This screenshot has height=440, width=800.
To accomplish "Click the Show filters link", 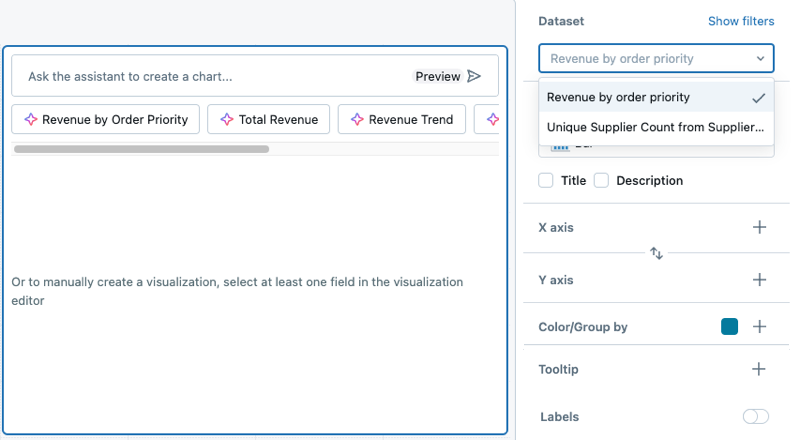I will 740,21.
